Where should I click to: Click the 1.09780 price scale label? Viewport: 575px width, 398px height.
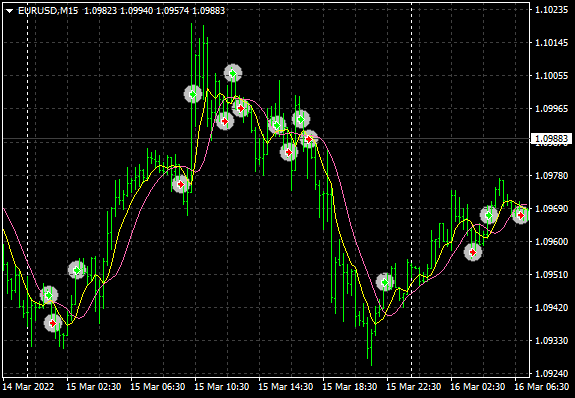[551, 176]
